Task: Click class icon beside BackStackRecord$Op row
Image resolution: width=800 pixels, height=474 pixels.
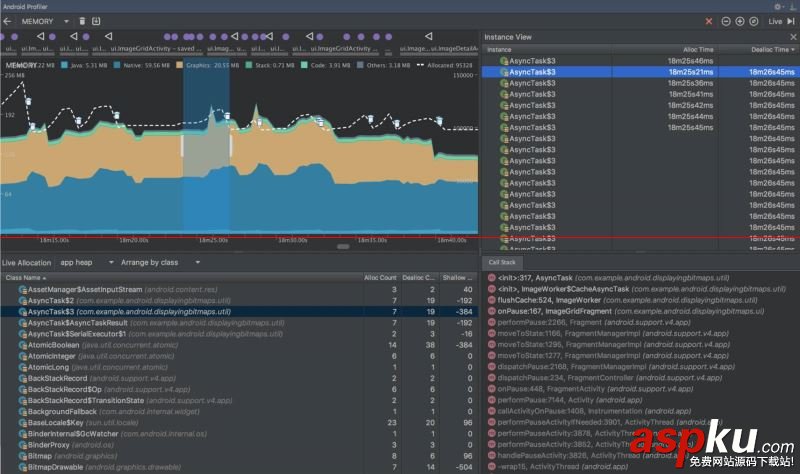Action: point(22,389)
